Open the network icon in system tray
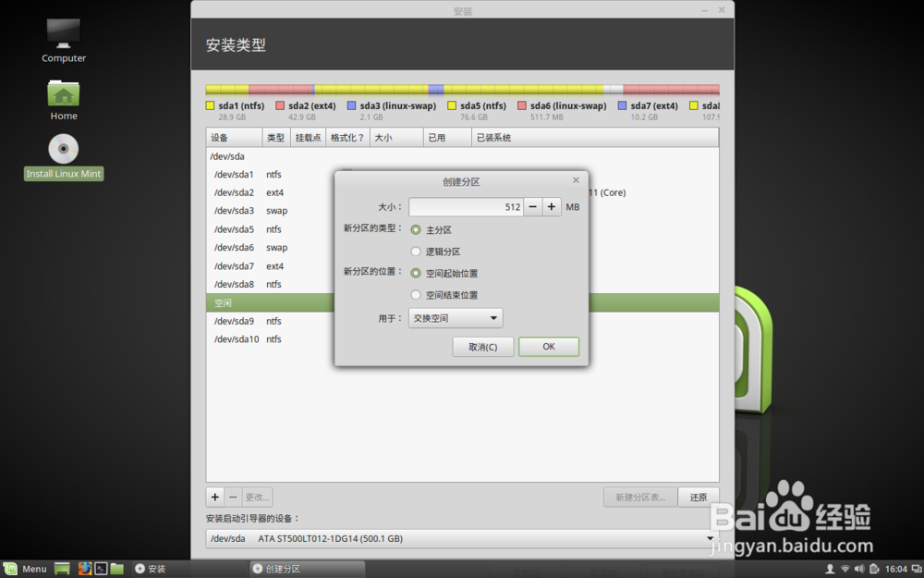The width and height of the screenshot is (924, 578). (x=845, y=568)
